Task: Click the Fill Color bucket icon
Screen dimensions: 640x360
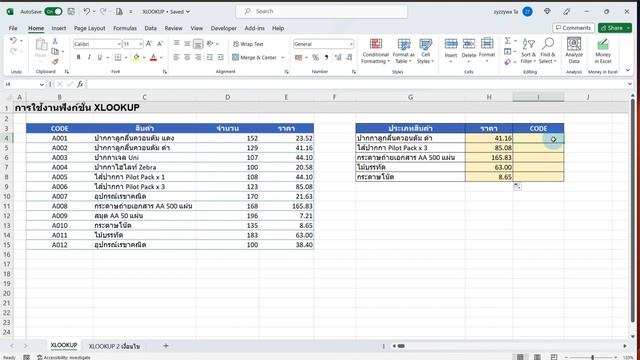Action: point(136,58)
